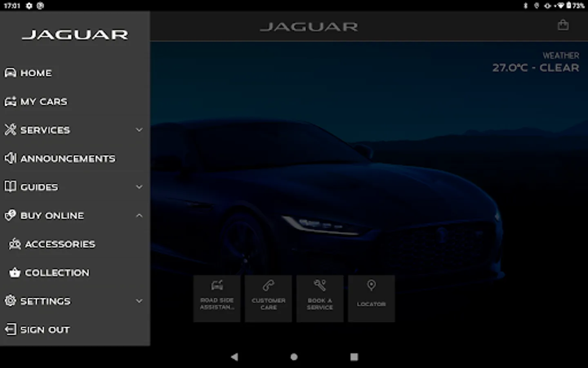Click the Collection basket icon

click(x=15, y=272)
